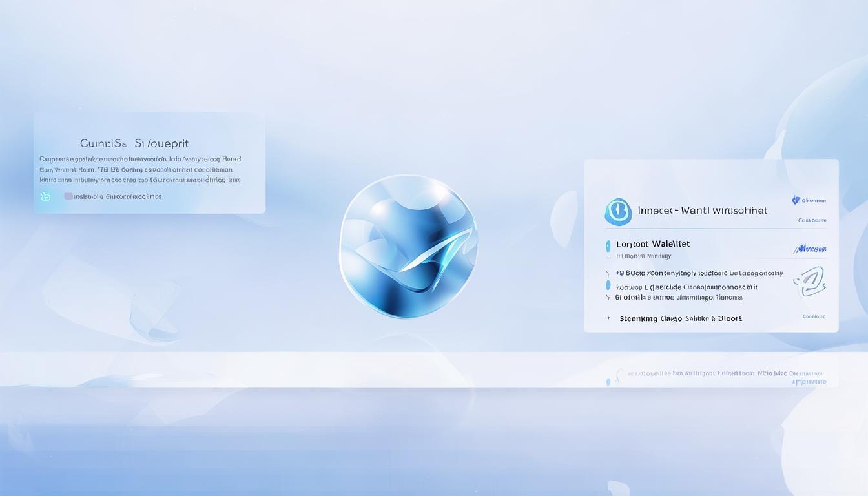Click the blue scribble signature icon in the right panel
The image size is (868, 496).
[810, 249]
